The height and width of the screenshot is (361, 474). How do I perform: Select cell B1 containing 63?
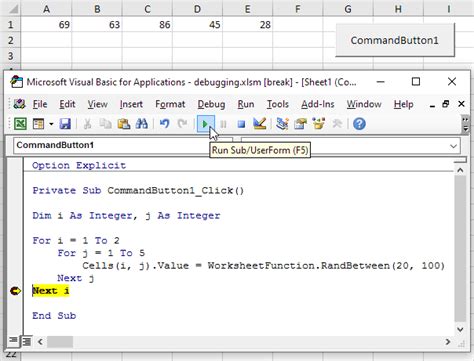[97, 25]
